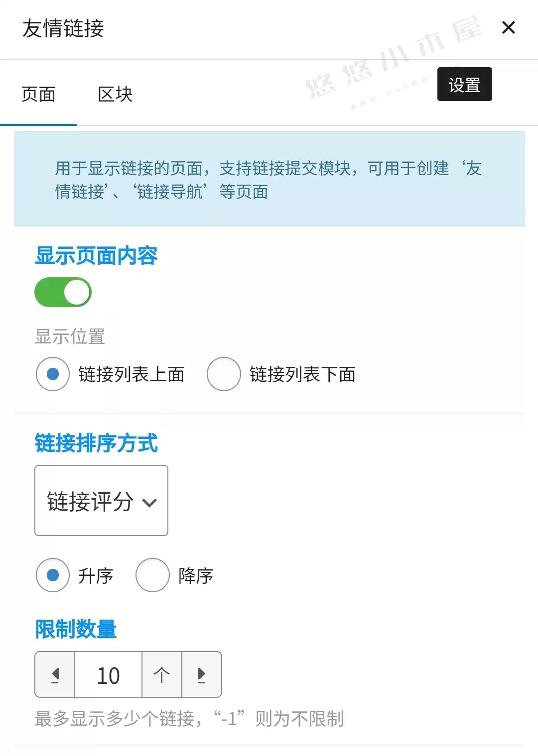Open the 链接评分 sort dropdown

(101, 501)
